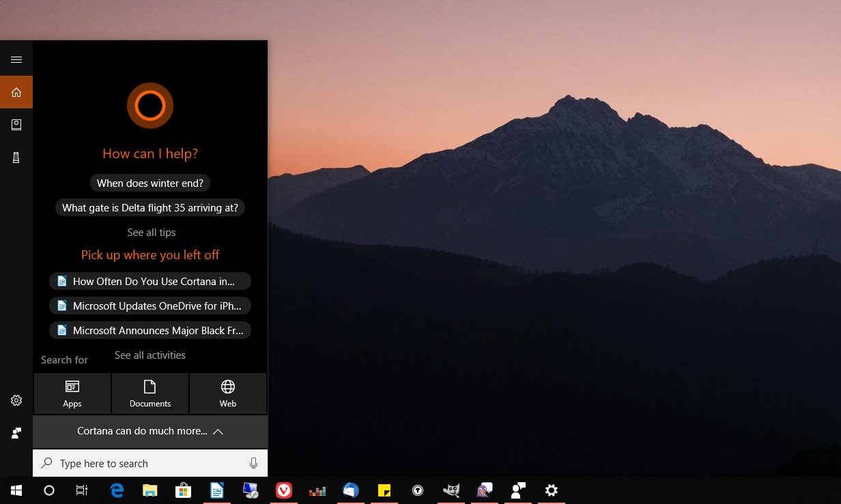Search the Web using the Web filter
Image resolution: width=841 pixels, height=504 pixels.
227,394
